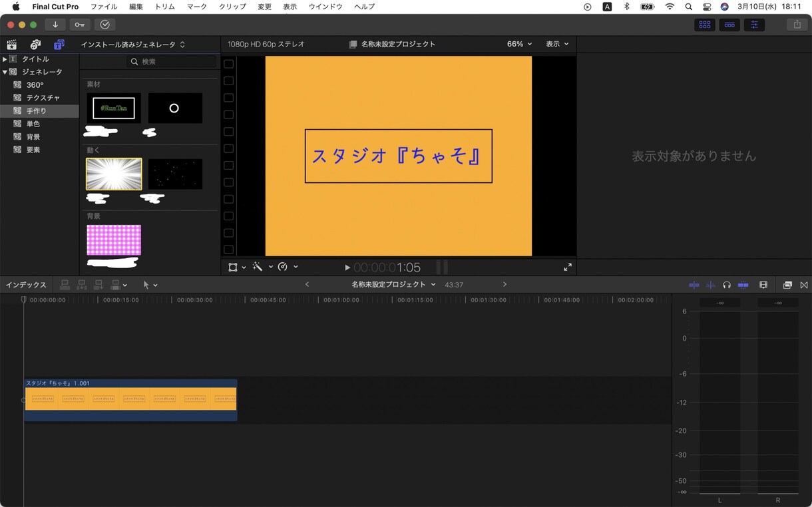Image resolution: width=812 pixels, height=507 pixels.
Task: Open the viewer 表示 options menu
Action: (x=558, y=44)
